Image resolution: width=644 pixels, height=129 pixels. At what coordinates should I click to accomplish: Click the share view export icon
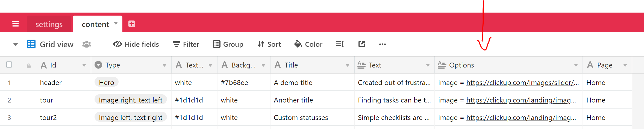[362, 44]
